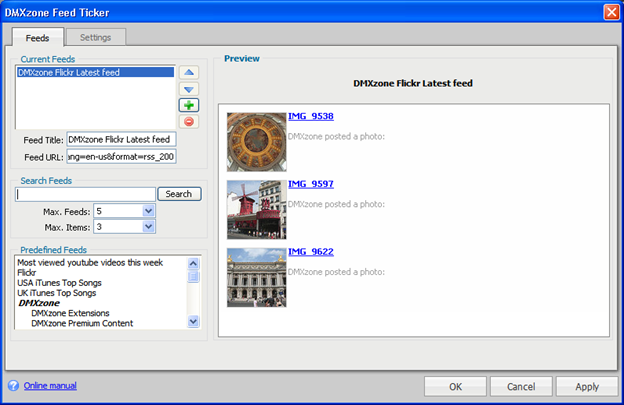Open the Online manual link
Screen dimensions: 624x405
tap(50, 386)
